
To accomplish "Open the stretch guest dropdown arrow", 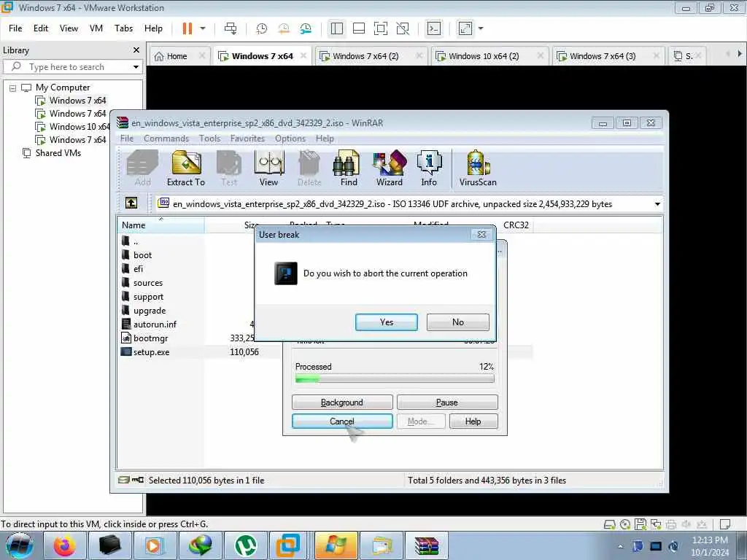I will pyautogui.click(x=481, y=28).
